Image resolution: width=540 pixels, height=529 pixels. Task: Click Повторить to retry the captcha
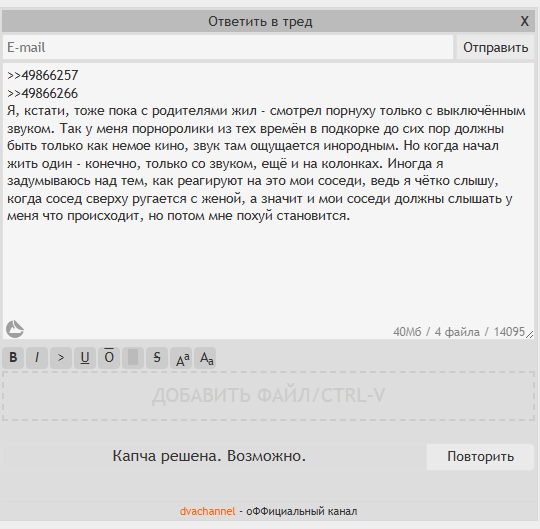480,457
